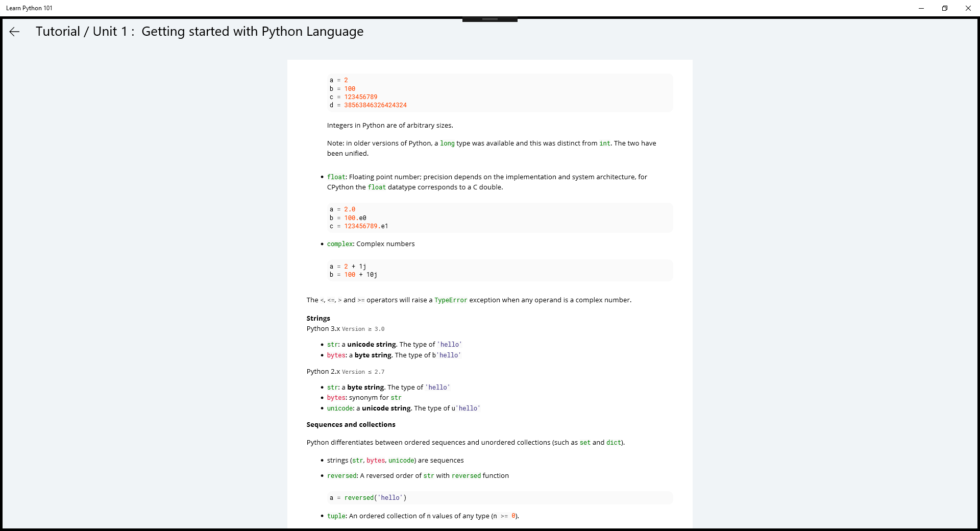The image size is (980, 531).
Task: Click the green 'float' keyword bullet
Action: point(336,177)
